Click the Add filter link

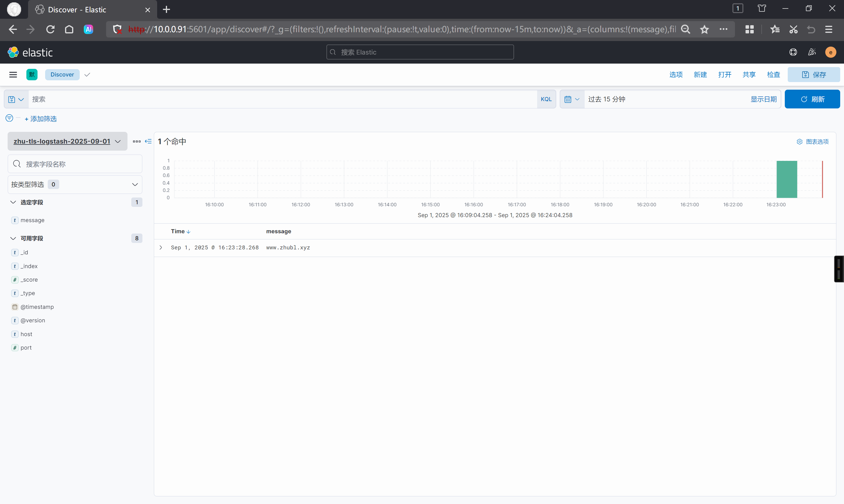[x=41, y=119]
